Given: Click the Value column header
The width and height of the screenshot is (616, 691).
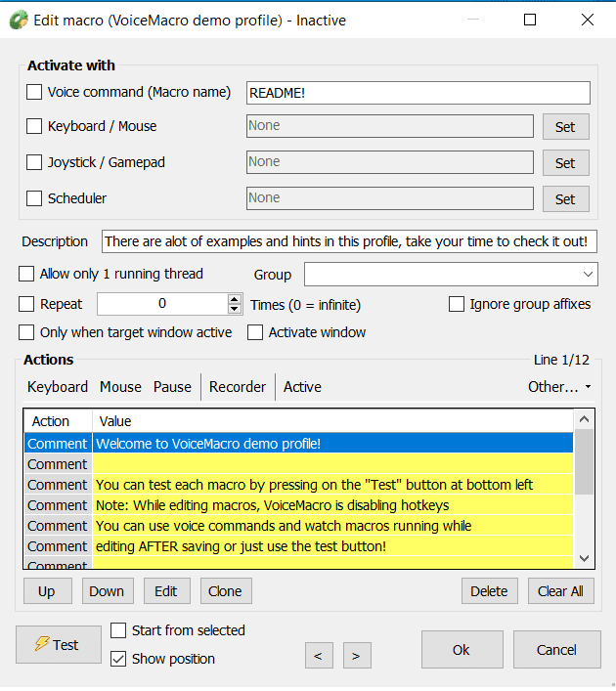Looking at the screenshot, I should tap(332, 421).
